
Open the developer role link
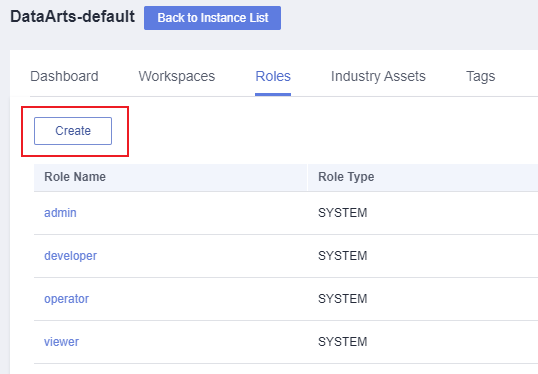click(70, 256)
